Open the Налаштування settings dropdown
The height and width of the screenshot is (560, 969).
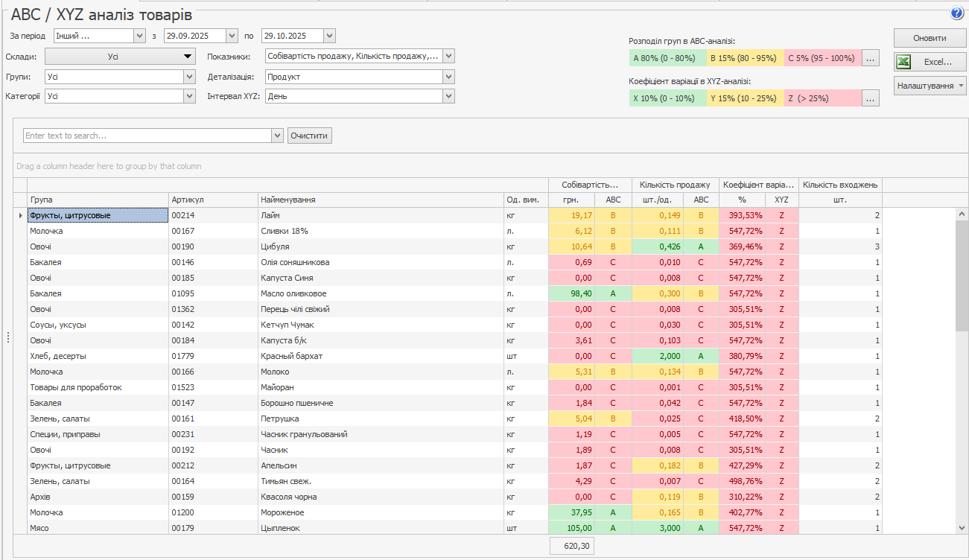(x=930, y=86)
